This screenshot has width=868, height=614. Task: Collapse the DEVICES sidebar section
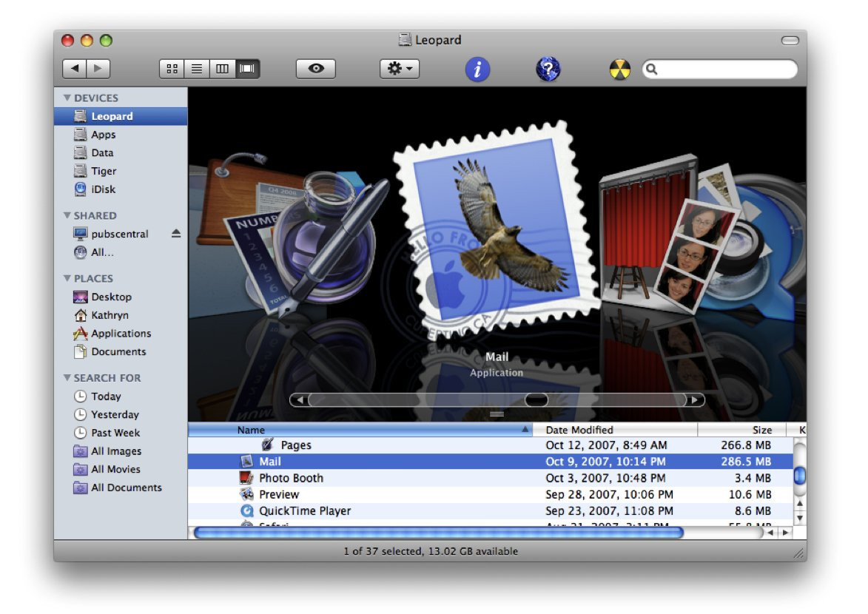click(x=67, y=98)
